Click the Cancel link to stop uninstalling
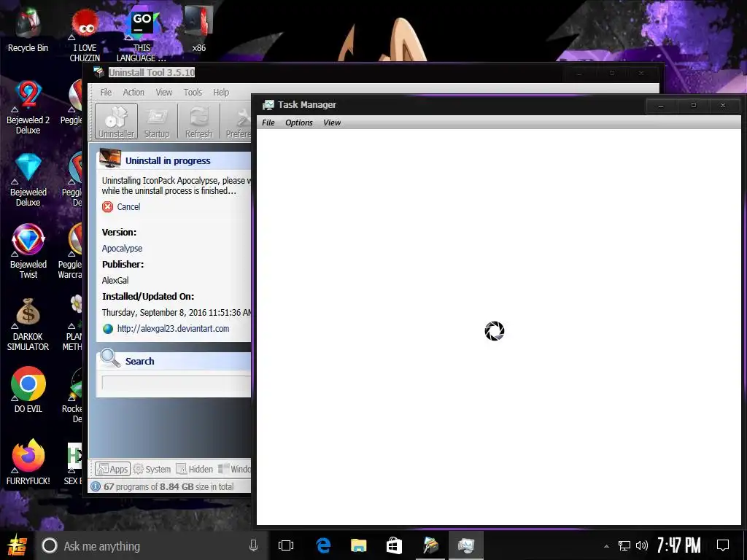 [128, 206]
